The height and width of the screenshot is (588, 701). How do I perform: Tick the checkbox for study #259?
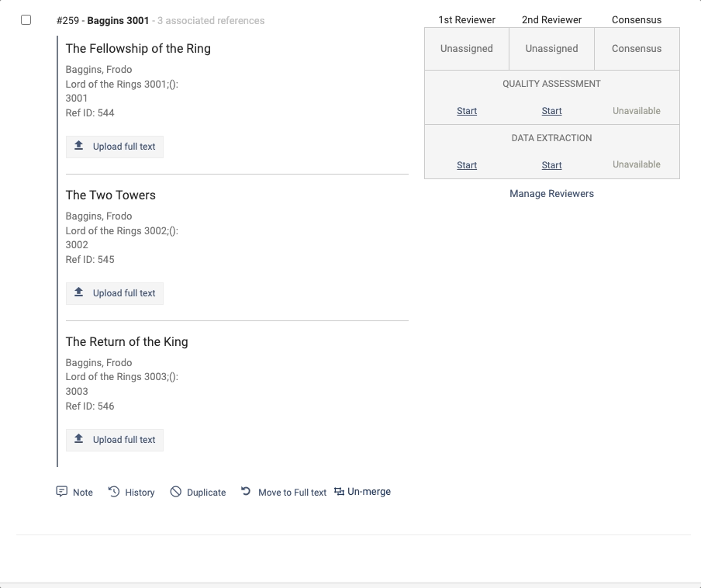point(26,20)
